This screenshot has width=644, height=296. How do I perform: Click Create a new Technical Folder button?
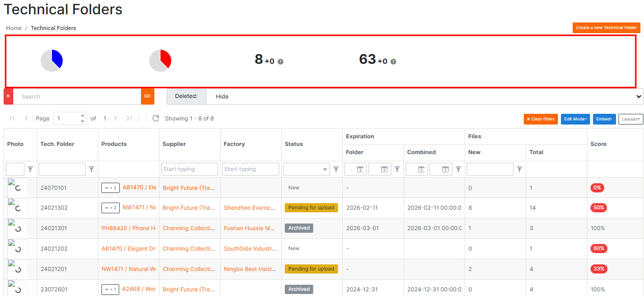606,28
